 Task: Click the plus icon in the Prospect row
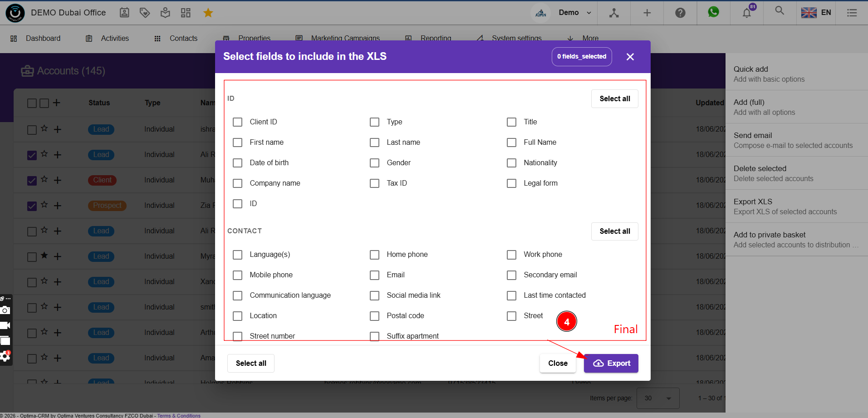tap(58, 206)
